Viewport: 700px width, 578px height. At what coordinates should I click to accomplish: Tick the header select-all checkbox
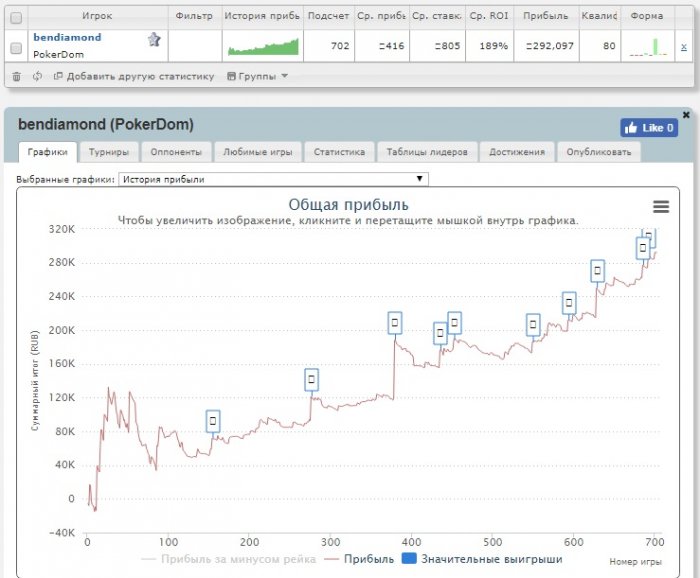[16, 18]
